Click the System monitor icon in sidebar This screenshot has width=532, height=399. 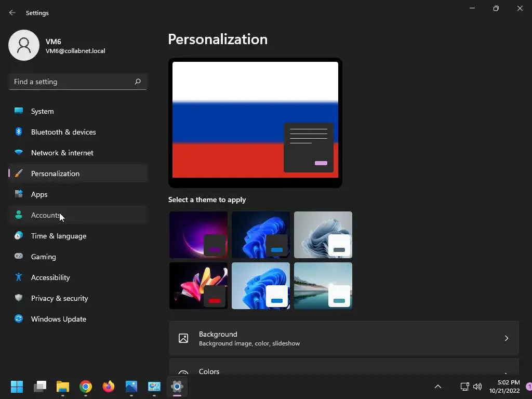pos(19,111)
